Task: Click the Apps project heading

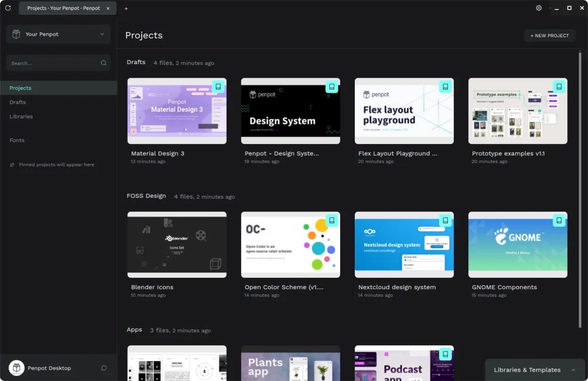Action: (134, 330)
